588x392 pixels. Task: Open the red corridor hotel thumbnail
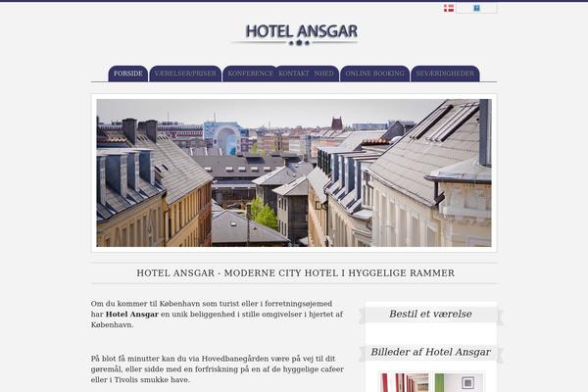[404, 382]
